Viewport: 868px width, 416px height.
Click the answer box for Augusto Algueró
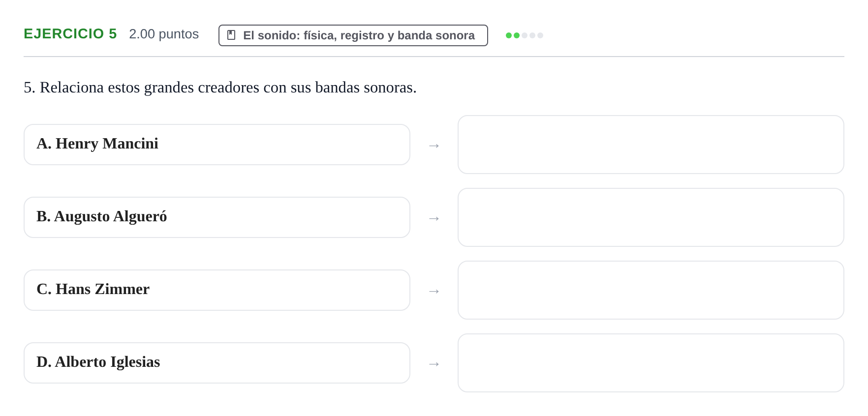(651, 217)
